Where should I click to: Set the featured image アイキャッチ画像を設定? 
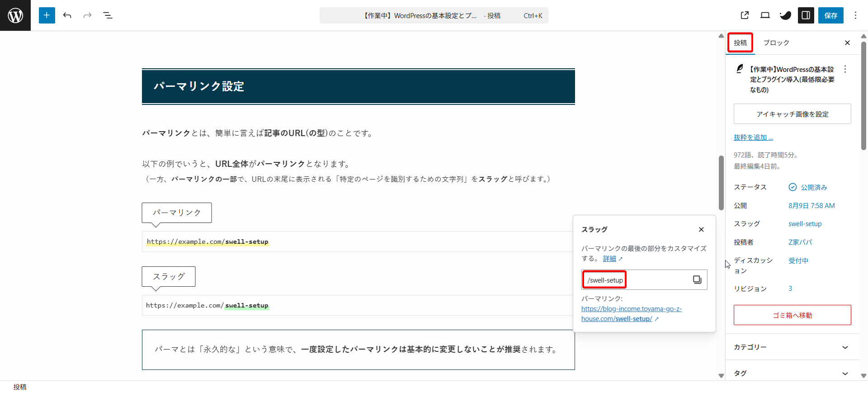(792, 114)
